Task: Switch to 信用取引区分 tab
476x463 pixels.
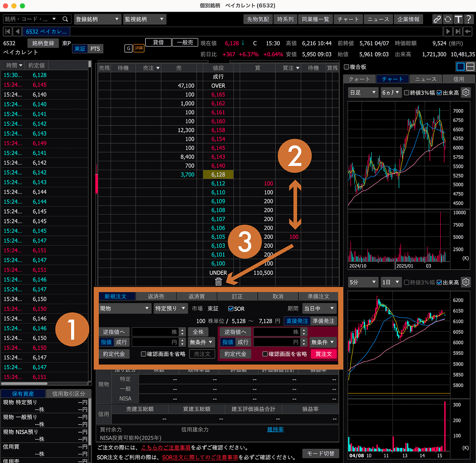Action: [x=69, y=394]
